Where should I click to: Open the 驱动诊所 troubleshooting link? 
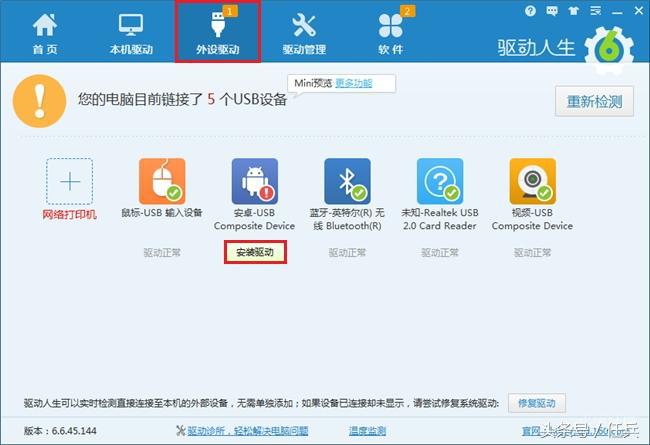[x=247, y=431]
